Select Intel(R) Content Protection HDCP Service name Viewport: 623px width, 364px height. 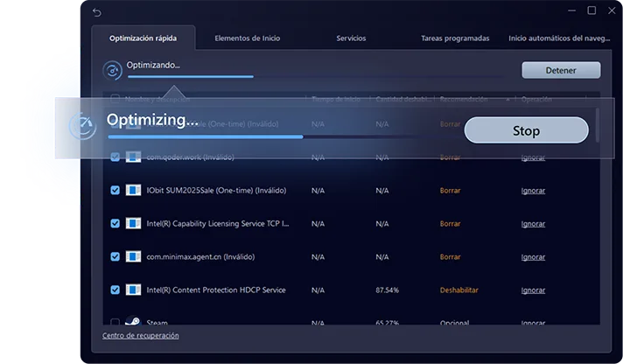point(216,290)
